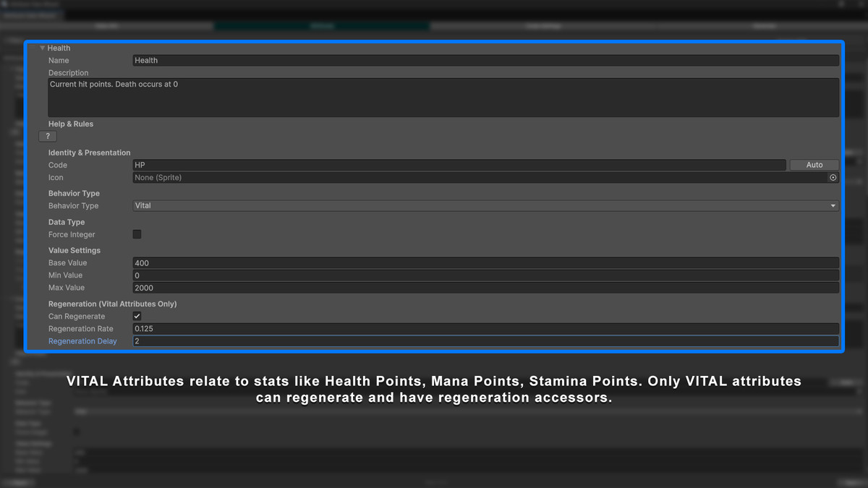Click the Behavior Type dropdown arrow
The height and width of the screenshot is (488, 868).
pos(832,205)
